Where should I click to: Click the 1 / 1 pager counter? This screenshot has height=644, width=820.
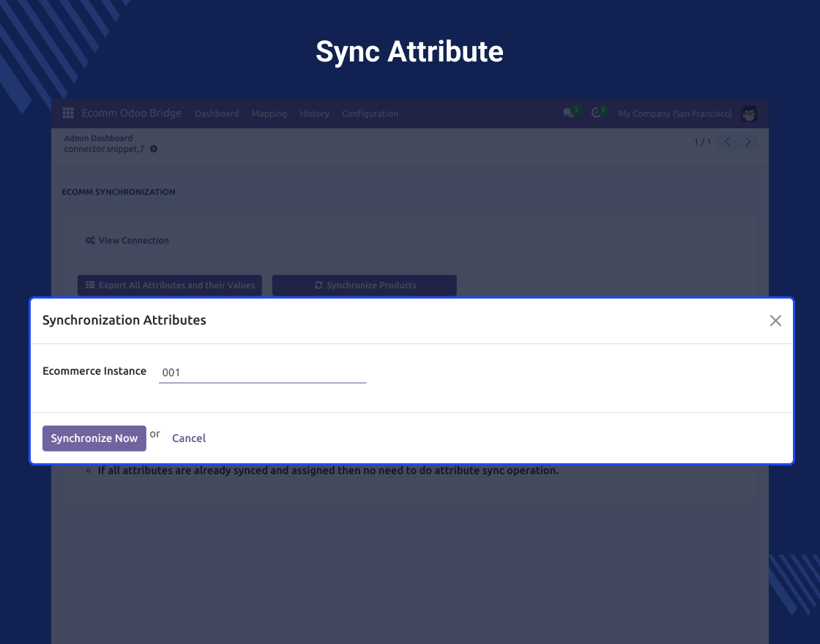[702, 142]
